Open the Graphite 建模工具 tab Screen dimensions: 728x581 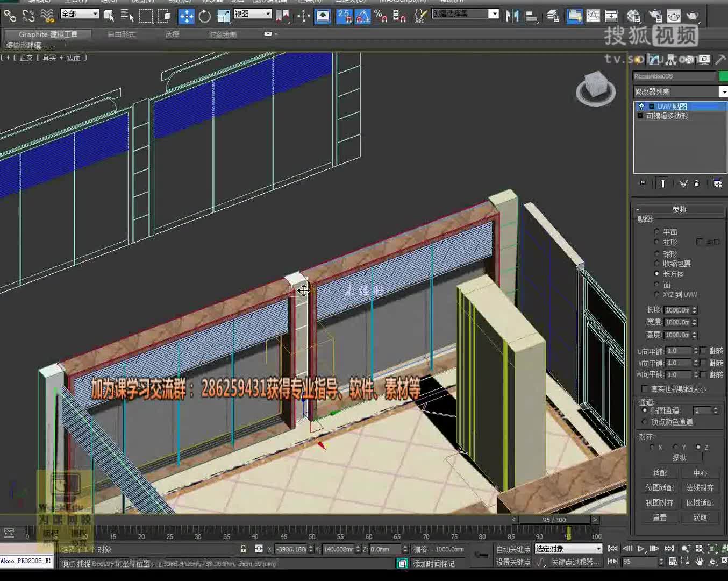48,34
